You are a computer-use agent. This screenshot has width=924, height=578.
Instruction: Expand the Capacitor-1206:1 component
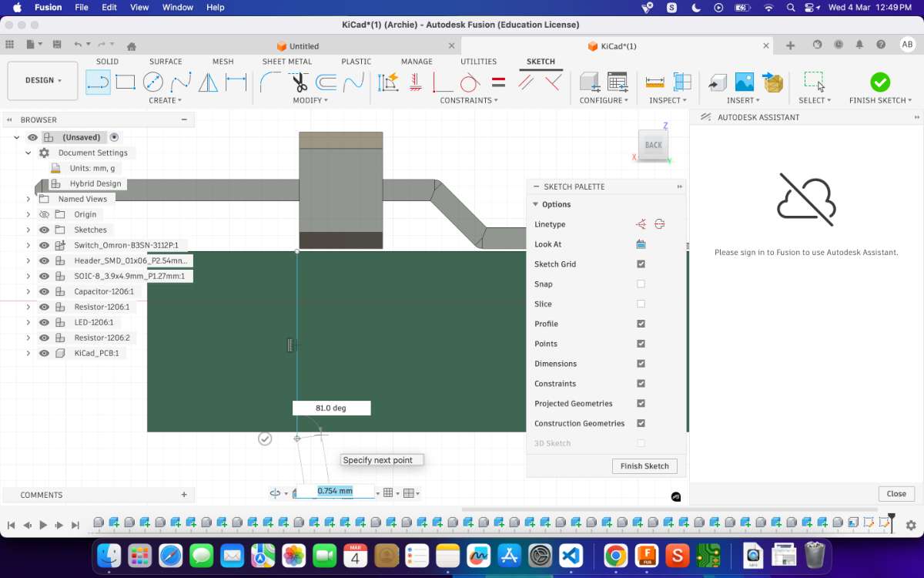(x=28, y=291)
